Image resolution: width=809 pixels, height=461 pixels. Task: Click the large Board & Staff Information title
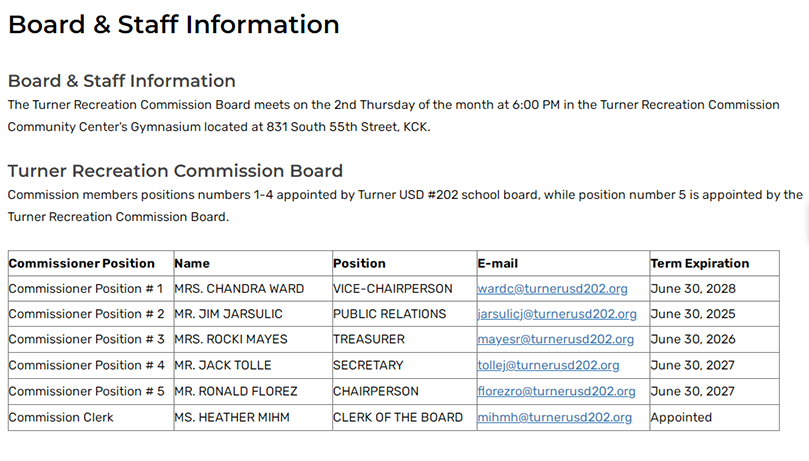tap(173, 24)
